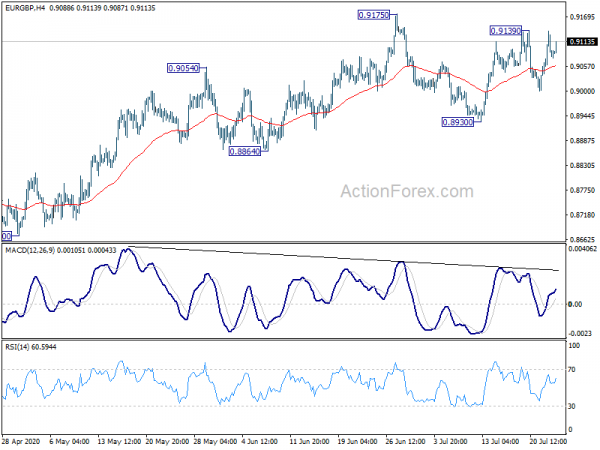
Task: Click the 0.87750 price axis value
Action: [582, 190]
